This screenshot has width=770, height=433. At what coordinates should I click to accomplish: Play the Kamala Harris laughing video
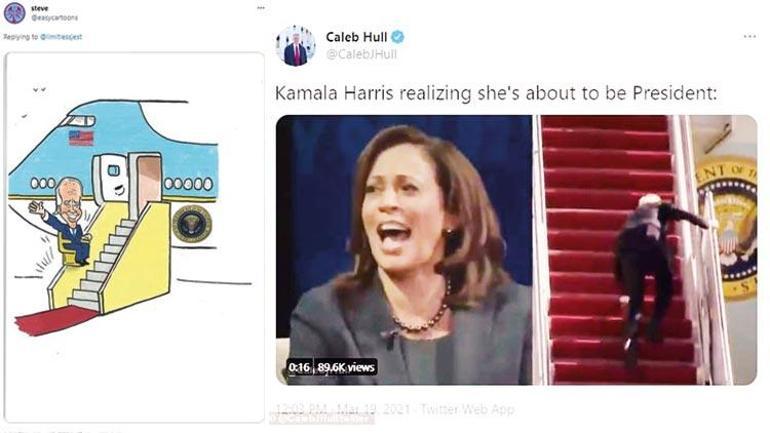[x=404, y=250]
